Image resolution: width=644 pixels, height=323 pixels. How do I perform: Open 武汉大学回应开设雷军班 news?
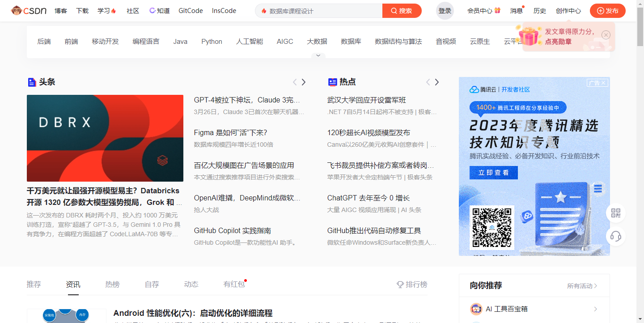pos(367,100)
